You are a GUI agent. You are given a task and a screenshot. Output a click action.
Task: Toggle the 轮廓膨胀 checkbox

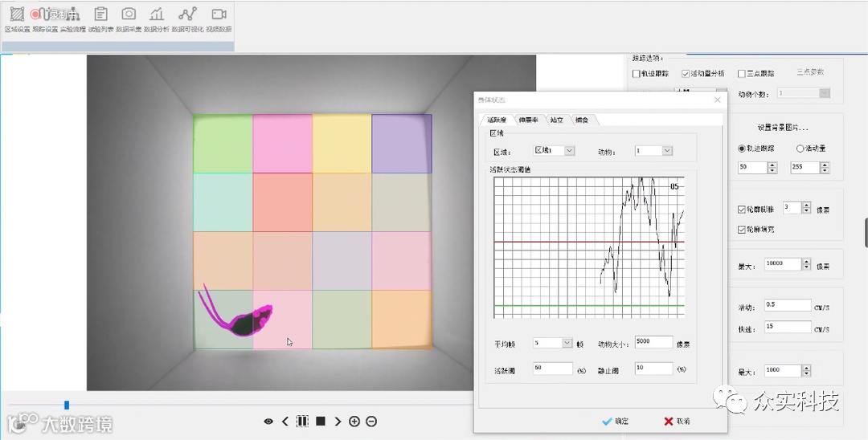(x=742, y=210)
